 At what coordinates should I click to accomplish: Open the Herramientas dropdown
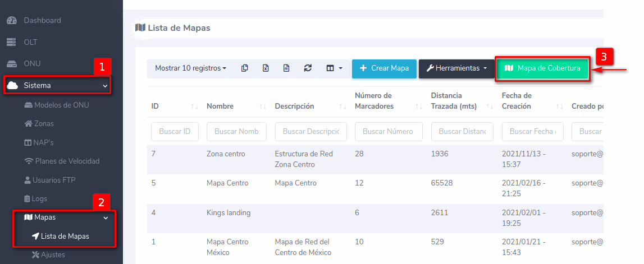pos(456,68)
